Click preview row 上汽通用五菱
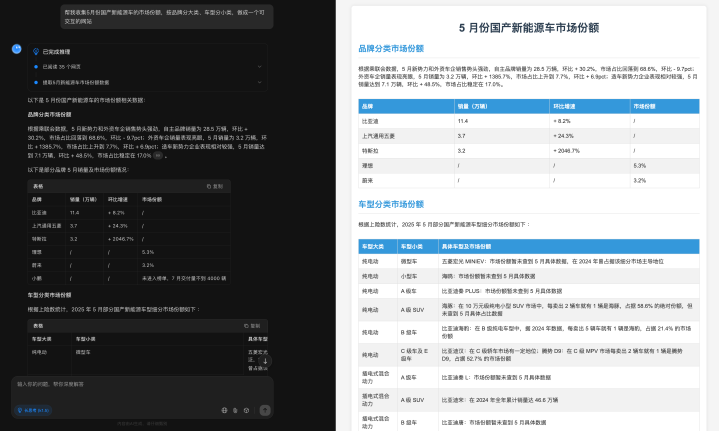The image size is (719, 431). coord(529,136)
